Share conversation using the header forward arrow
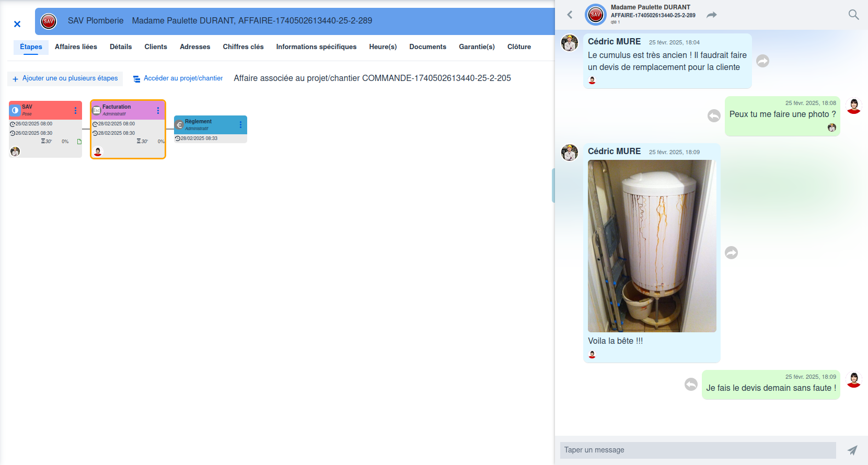 [711, 15]
